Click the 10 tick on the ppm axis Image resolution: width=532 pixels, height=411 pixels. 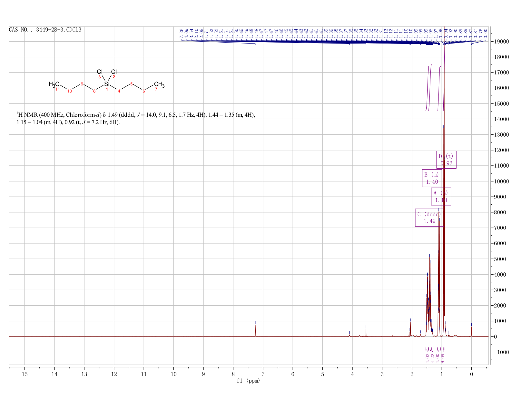coord(174,374)
